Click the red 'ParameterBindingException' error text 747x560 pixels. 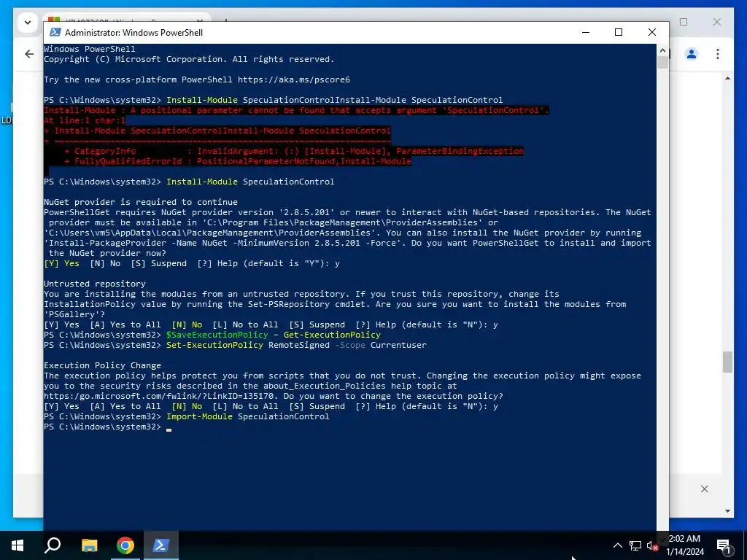point(460,151)
